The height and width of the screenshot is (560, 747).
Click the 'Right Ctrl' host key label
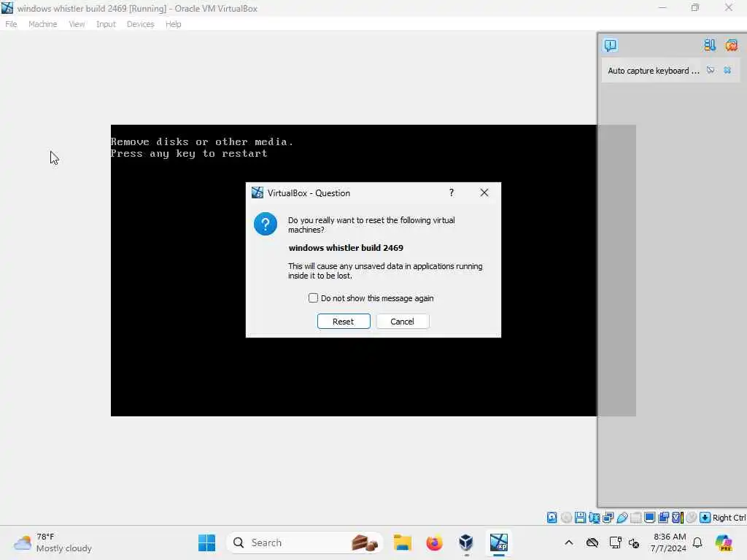[x=729, y=518]
